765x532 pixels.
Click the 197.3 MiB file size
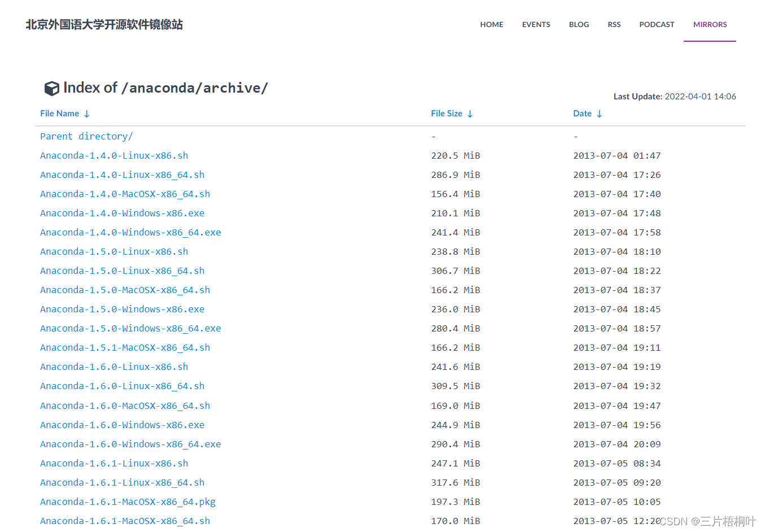pos(456,502)
